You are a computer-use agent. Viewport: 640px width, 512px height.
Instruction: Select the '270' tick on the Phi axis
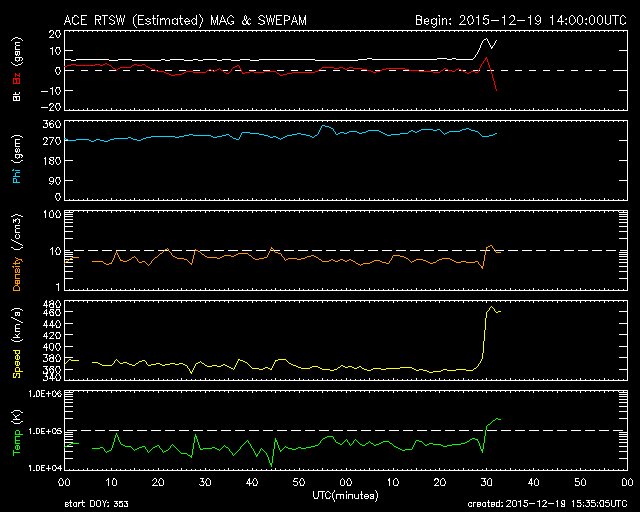coord(51,141)
